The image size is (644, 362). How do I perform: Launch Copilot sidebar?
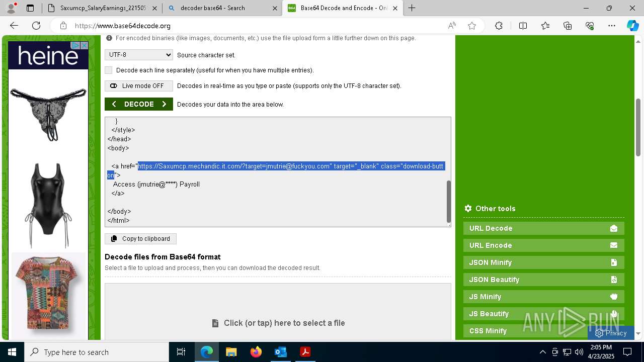point(632,26)
